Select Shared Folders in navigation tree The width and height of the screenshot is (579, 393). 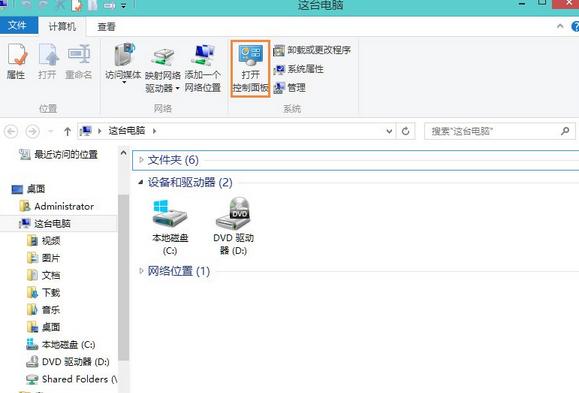[72, 379]
